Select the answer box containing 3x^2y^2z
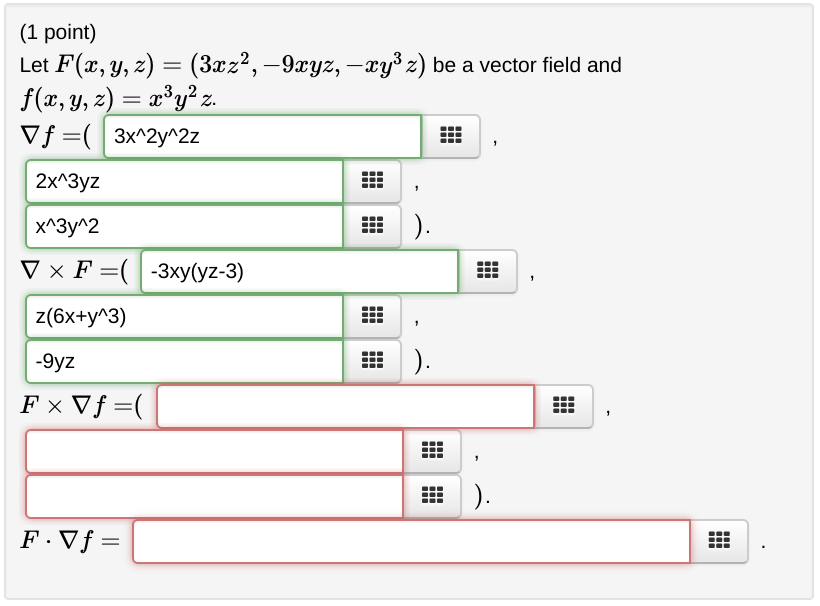Viewport: 820px width, 606px height. (x=262, y=136)
